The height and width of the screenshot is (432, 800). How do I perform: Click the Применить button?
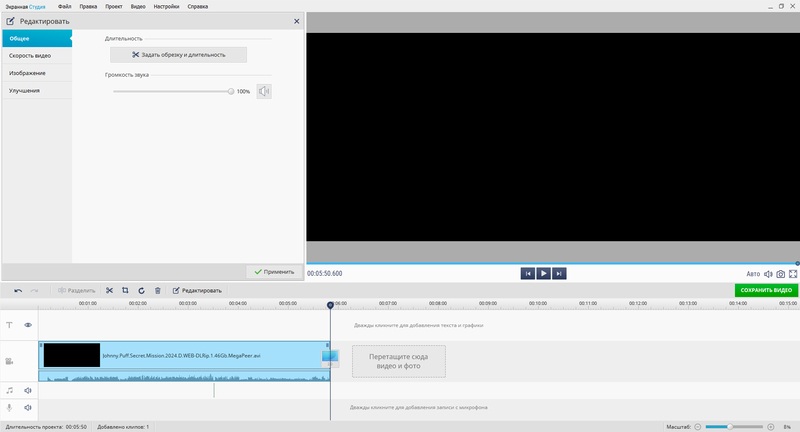tap(274, 272)
